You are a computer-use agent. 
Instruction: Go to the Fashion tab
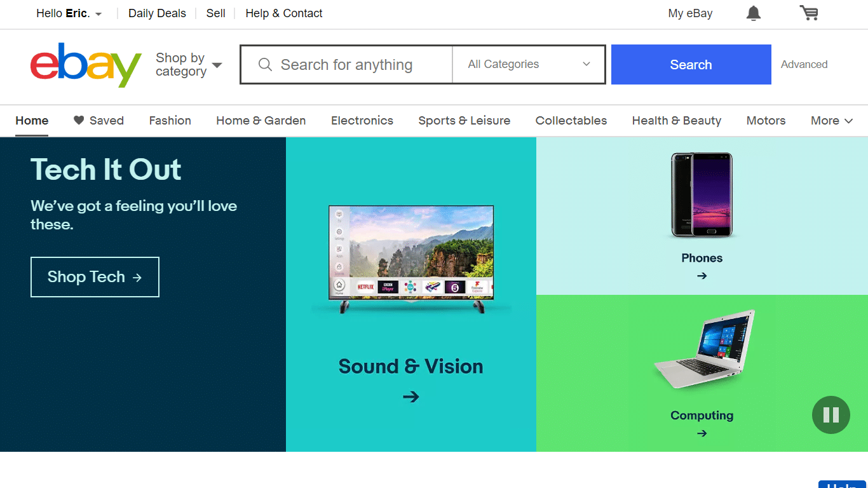170,121
